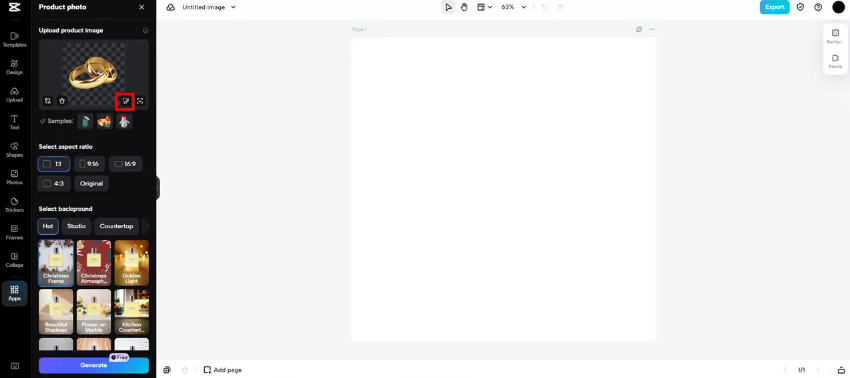Click the duplicate page icon above canvas
Screen dimensions: 850x378
(639, 29)
